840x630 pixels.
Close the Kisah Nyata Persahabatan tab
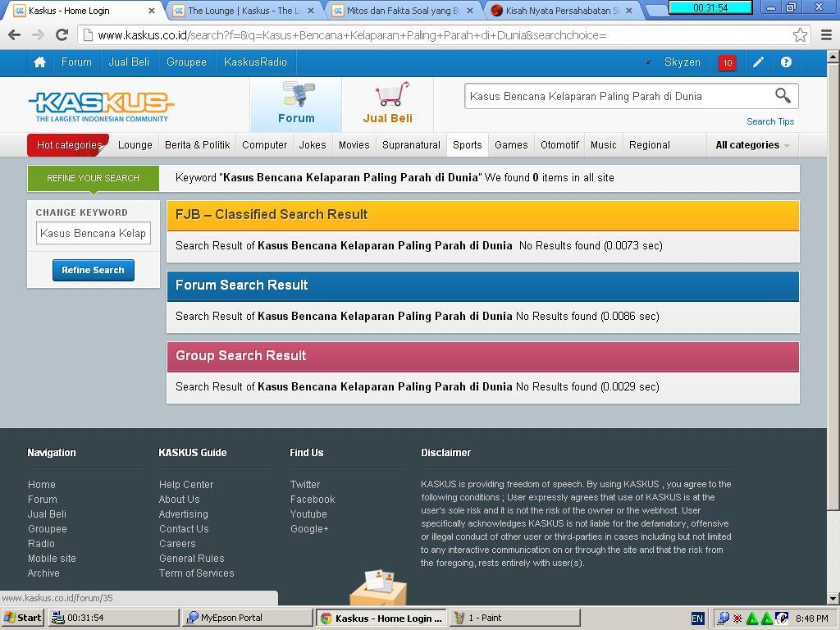629,11
